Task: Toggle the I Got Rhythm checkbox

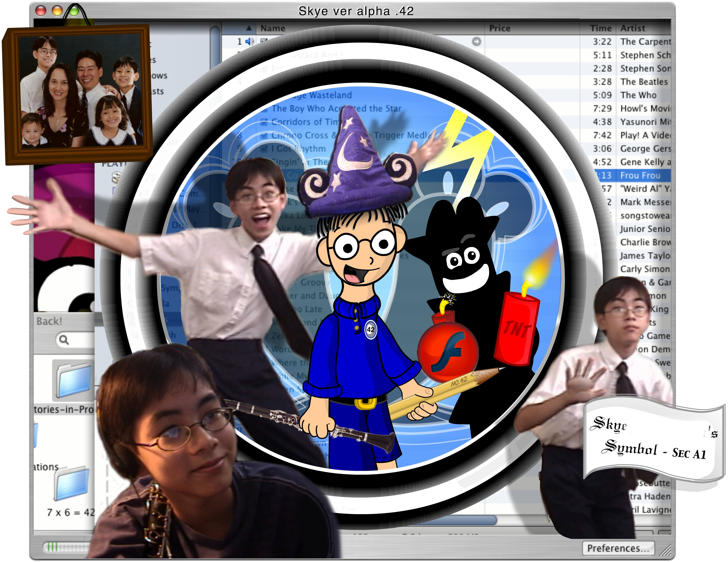Action: tap(264, 149)
